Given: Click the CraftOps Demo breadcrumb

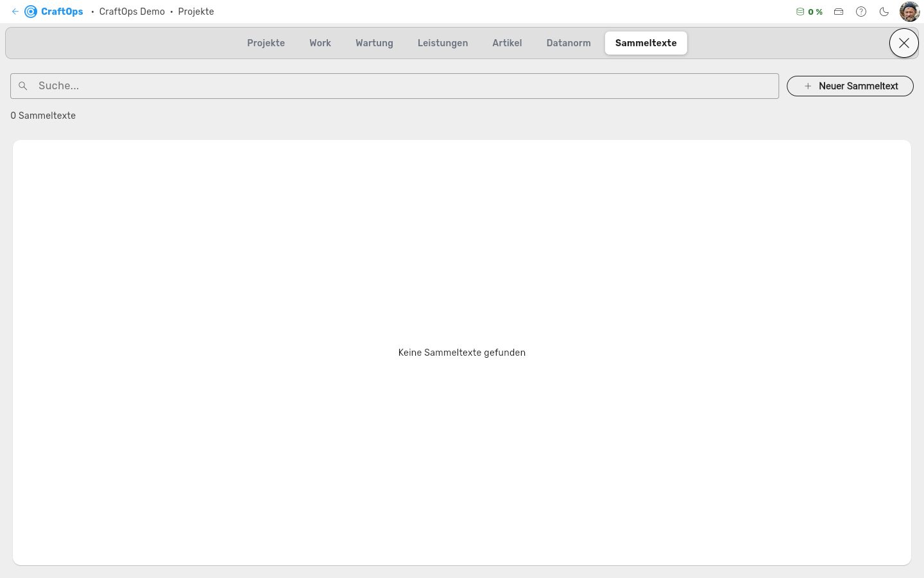Looking at the screenshot, I should pyautogui.click(x=132, y=12).
